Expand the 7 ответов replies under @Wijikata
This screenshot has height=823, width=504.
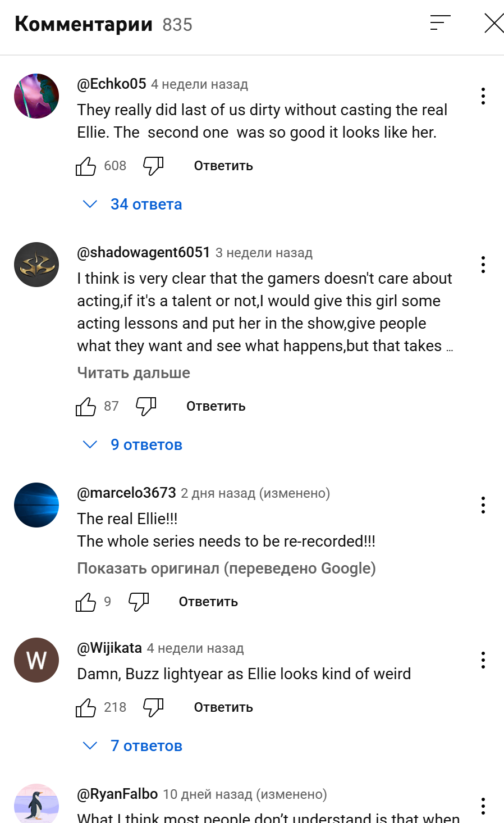tap(132, 745)
